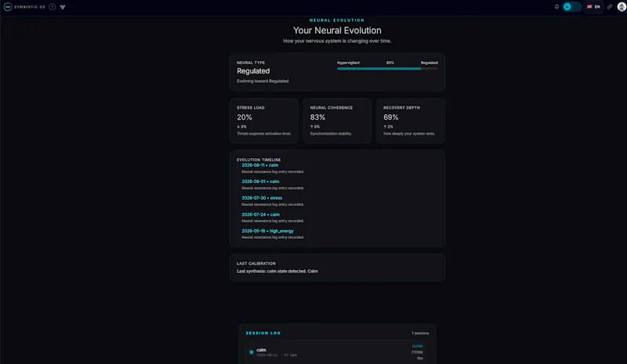The width and height of the screenshot is (627, 364).
Task: Open notifications bell icon
Action: (x=556, y=7)
